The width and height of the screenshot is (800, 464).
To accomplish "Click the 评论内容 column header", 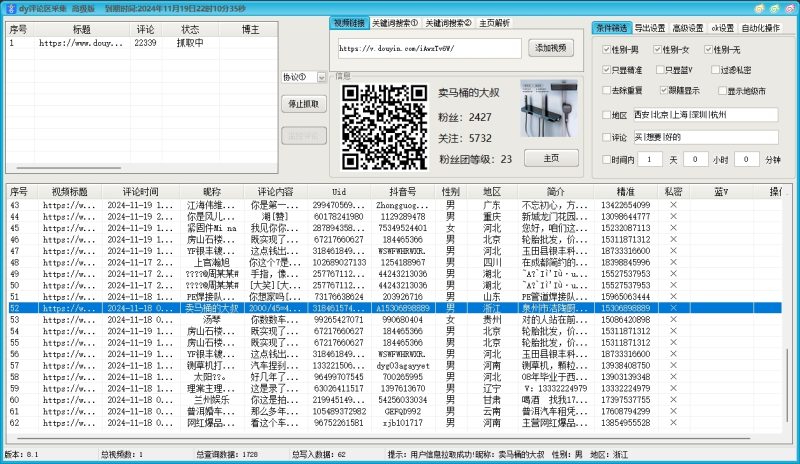I will coord(276,191).
